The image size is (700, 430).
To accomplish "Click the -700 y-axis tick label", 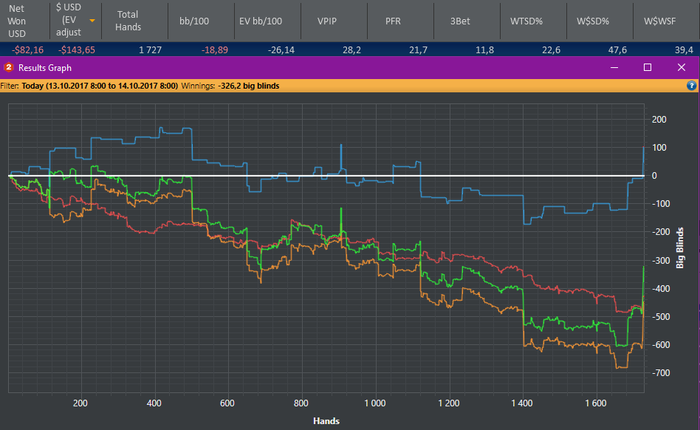I will [659, 373].
